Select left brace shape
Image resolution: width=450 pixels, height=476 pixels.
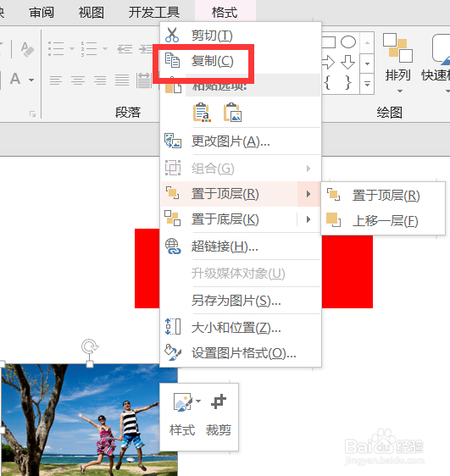(x=327, y=82)
